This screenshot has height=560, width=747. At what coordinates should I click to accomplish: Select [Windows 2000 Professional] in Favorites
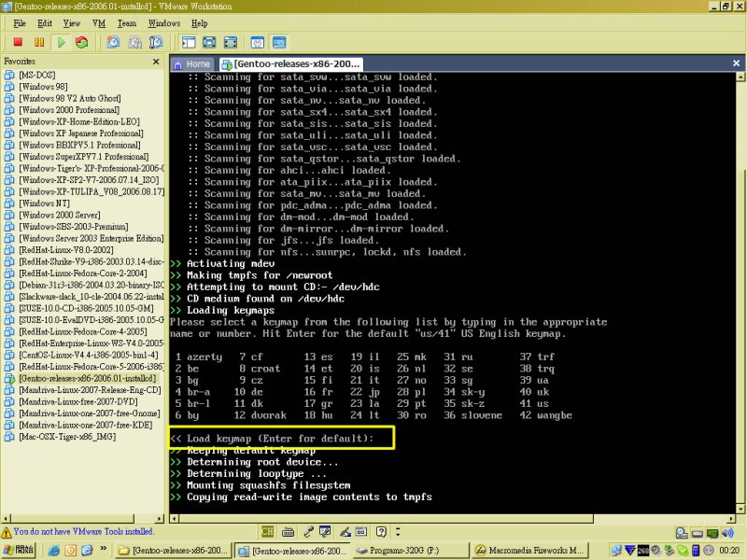point(69,110)
